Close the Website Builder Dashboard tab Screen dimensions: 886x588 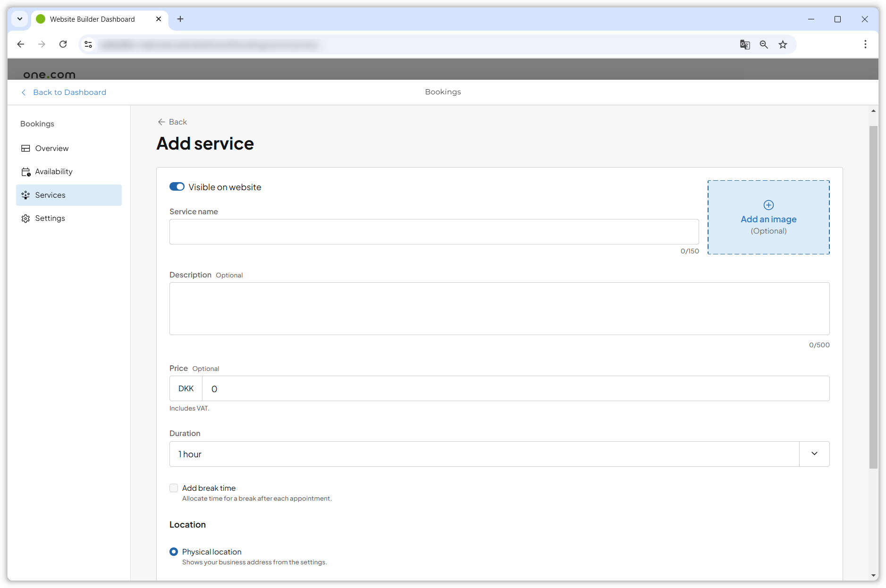(159, 19)
